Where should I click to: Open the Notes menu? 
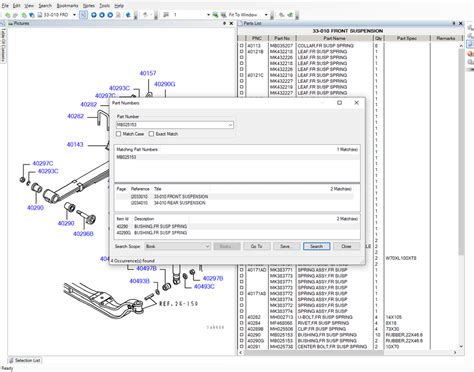pyautogui.click(x=89, y=6)
